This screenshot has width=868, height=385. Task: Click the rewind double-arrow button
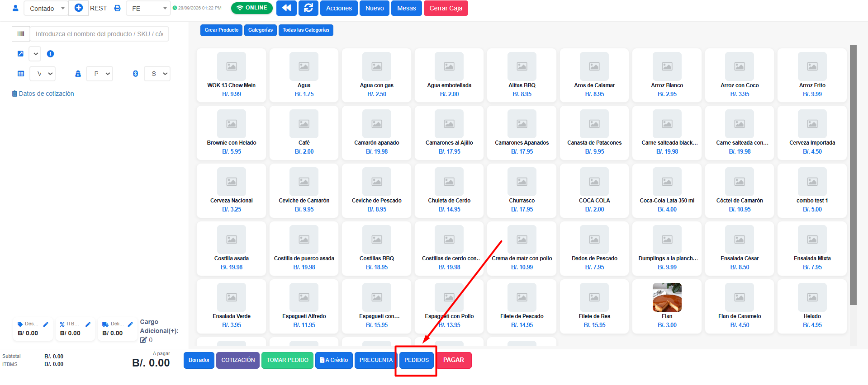click(286, 8)
